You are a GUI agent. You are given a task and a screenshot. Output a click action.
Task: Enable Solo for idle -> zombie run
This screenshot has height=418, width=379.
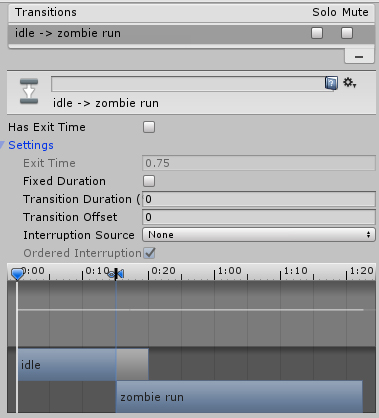pyautogui.click(x=317, y=33)
